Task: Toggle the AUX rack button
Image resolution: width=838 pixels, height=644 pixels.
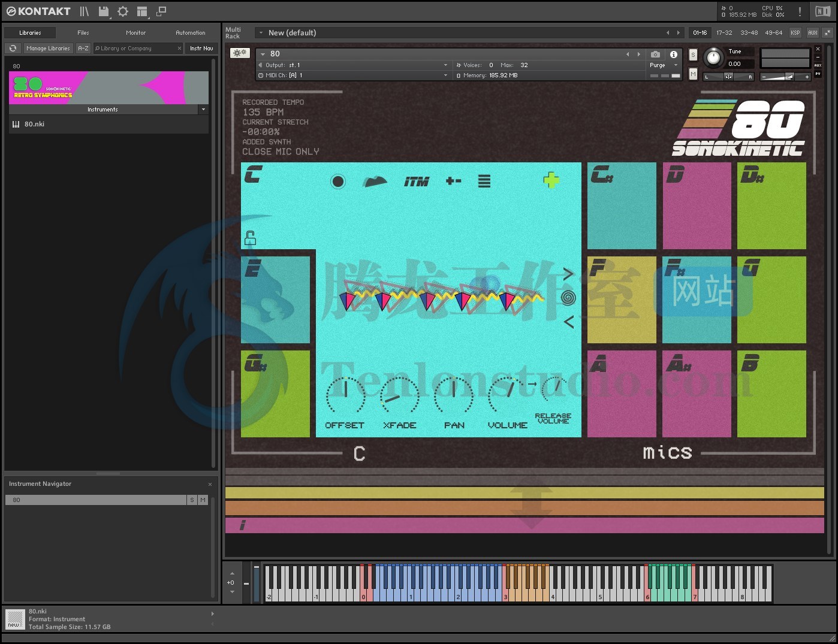Action: (813, 33)
